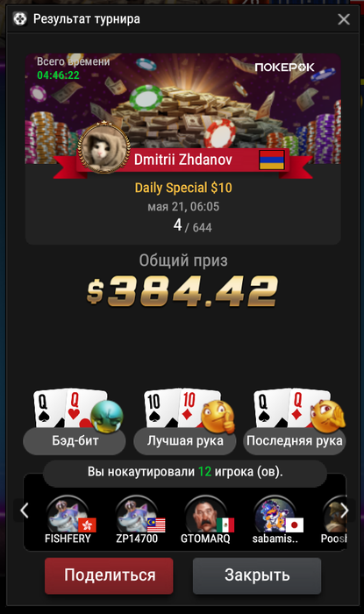Click the Закрыть button
Viewport: 364px width, 614px height.
coord(257,575)
